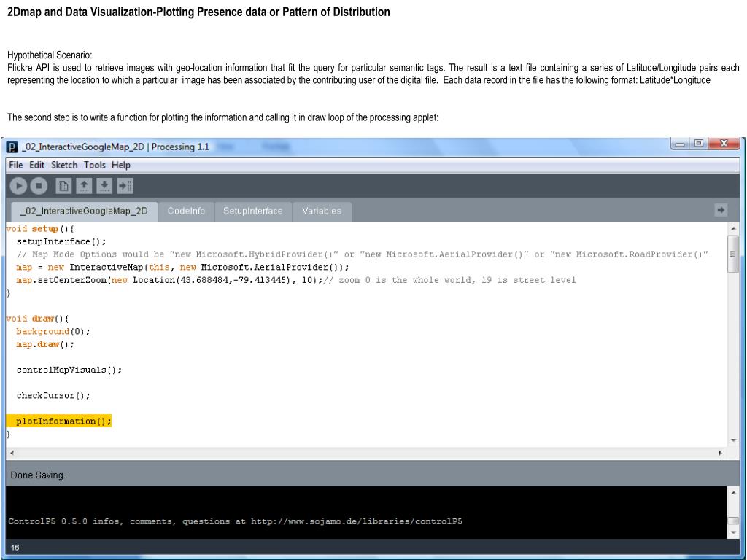
Task: Switch to the _02_InteractiveGoogleMap_2D tab
Action: tap(84, 211)
